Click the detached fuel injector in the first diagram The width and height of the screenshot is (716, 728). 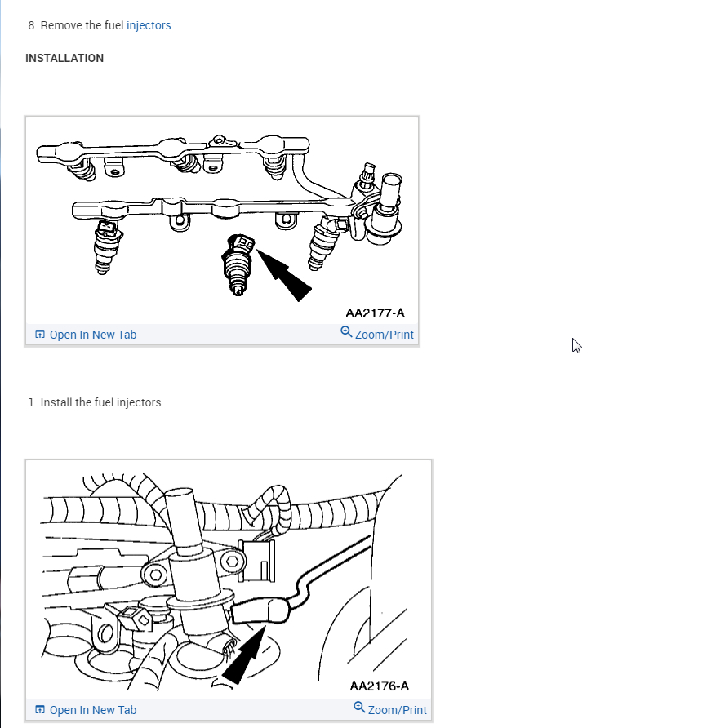tap(238, 264)
